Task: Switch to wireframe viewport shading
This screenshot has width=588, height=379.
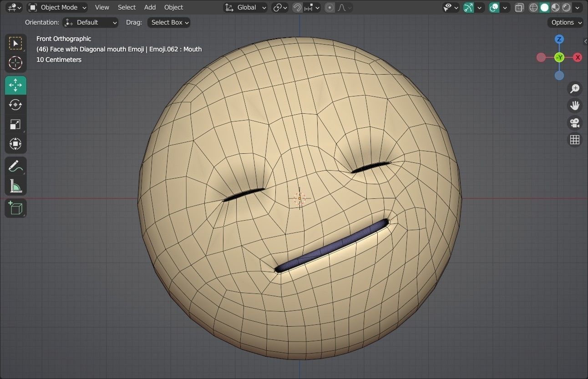Action: coord(533,7)
